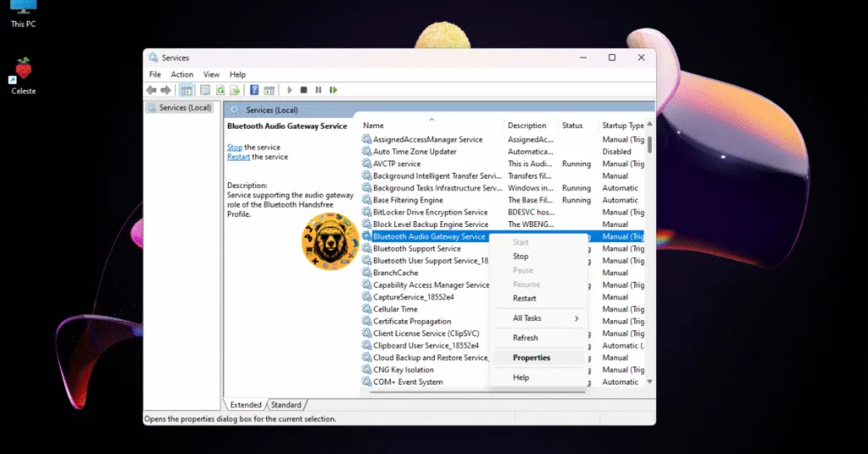Screen dimensions: 868x454
Task: Click the Celeste desktop shortcut icon
Action: click(x=23, y=71)
